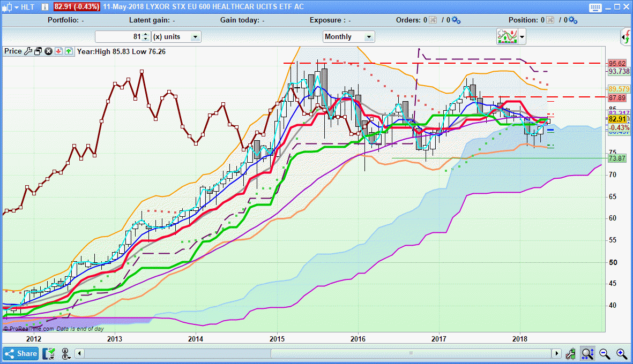633x364 pixels.
Task: Open the Monthly timeframe dropdown
Action: 369,37
